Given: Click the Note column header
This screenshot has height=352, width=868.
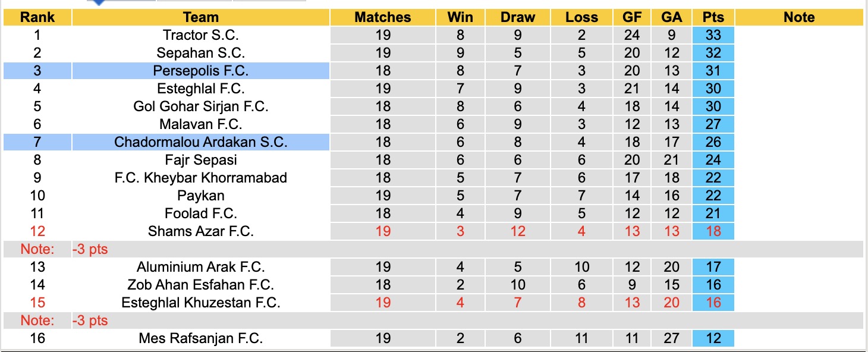Looking at the screenshot, I should (x=799, y=17).
